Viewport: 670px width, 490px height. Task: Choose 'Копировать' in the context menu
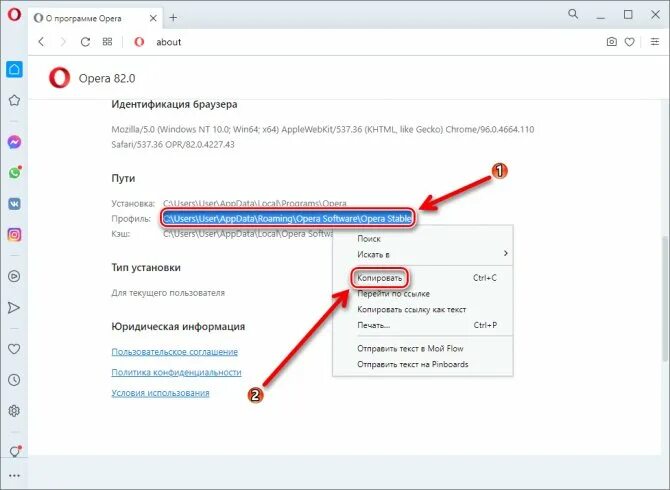(423, 278)
